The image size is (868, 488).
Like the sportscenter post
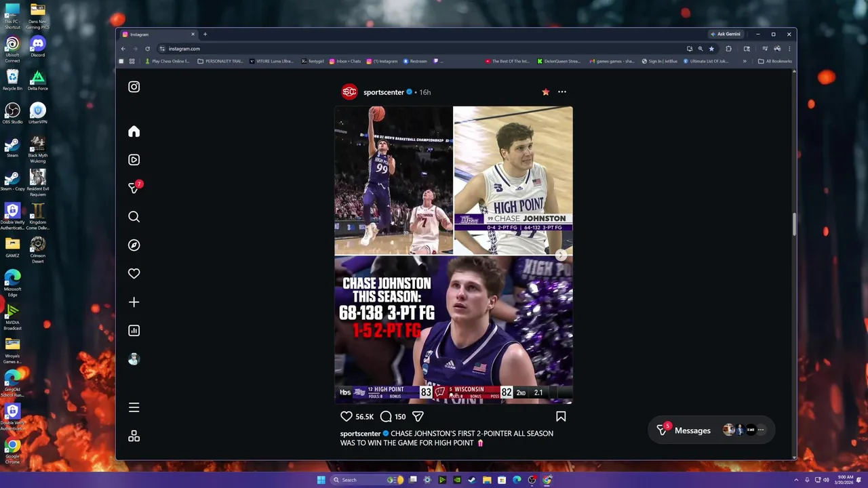(347, 416)
